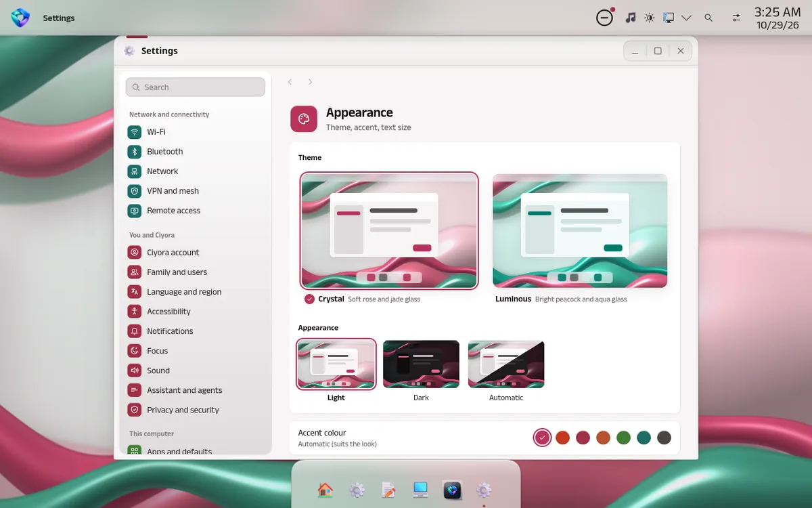
Task: Open Apps and defaults in sidebar
Action: [x=196, y=451]
